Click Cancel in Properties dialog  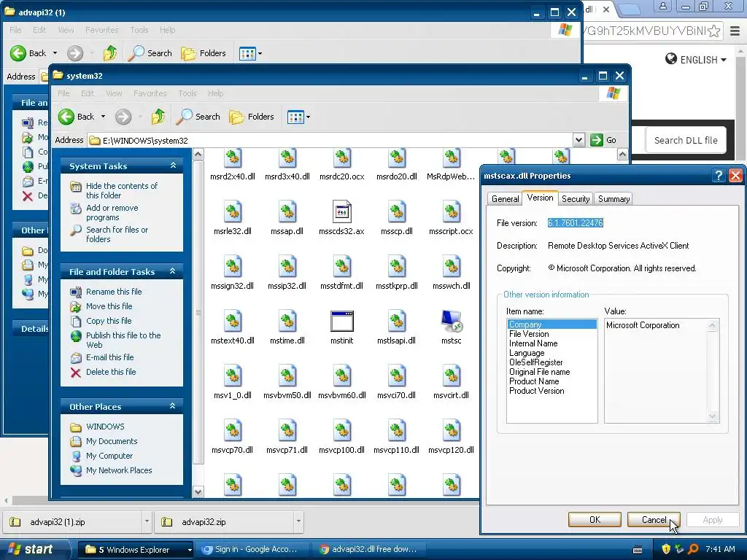click(654, 519)
